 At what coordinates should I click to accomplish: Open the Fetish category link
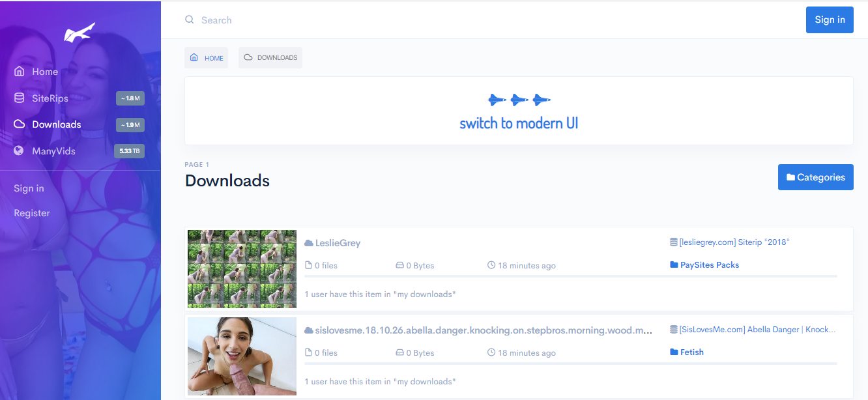692,352
